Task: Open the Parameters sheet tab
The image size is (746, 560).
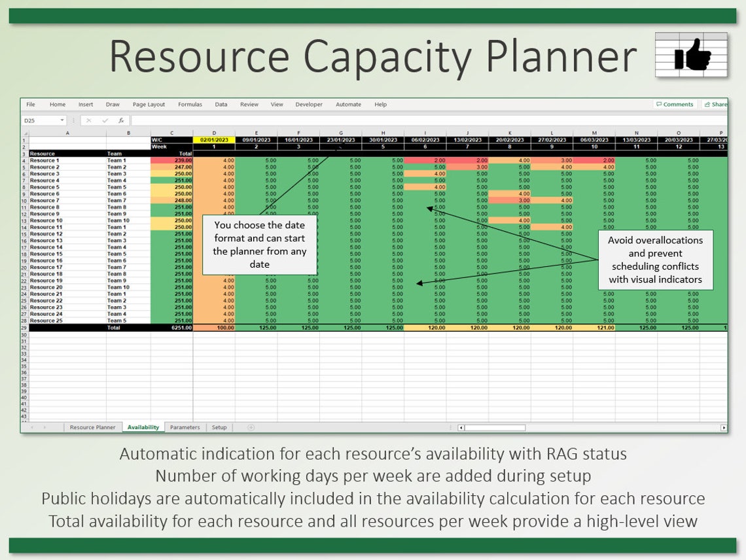Action: coord(185,427)
